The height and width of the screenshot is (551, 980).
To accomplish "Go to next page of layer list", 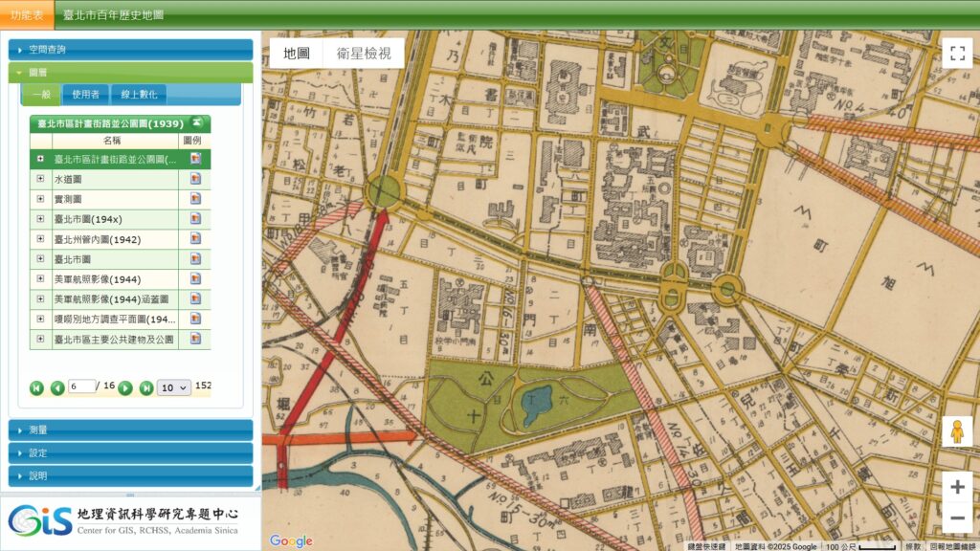I will [x=125, y=388].
